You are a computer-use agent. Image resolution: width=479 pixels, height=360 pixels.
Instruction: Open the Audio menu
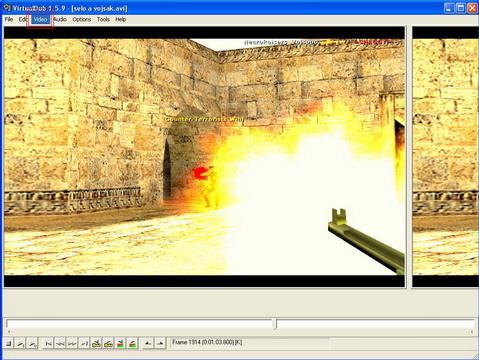[x=60, y=19]
